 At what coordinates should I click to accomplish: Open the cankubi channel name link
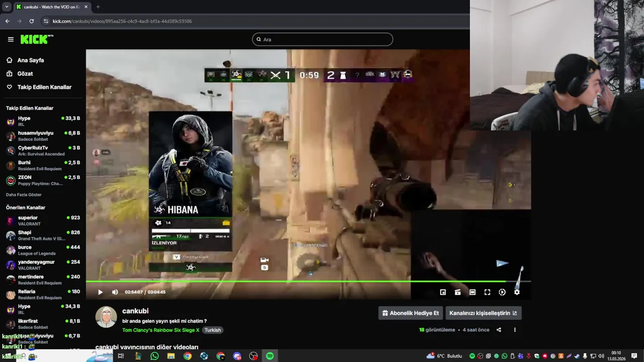135,311
